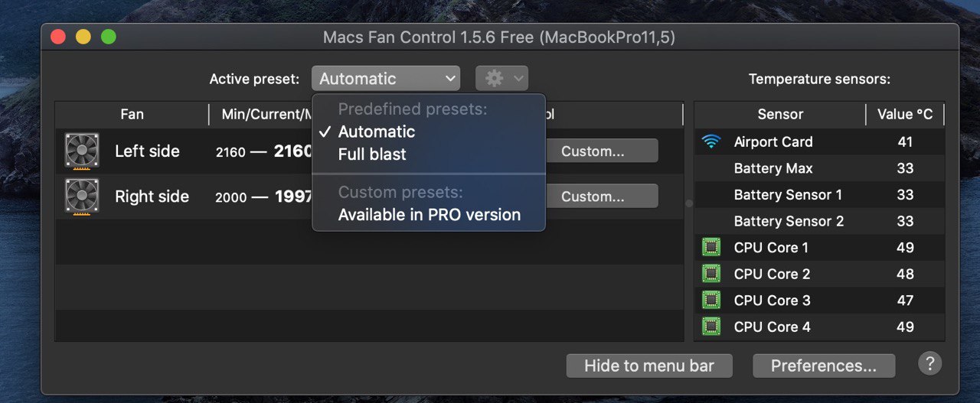Click the Fan column header
This screenshot has width=980, height=403.
132,114
